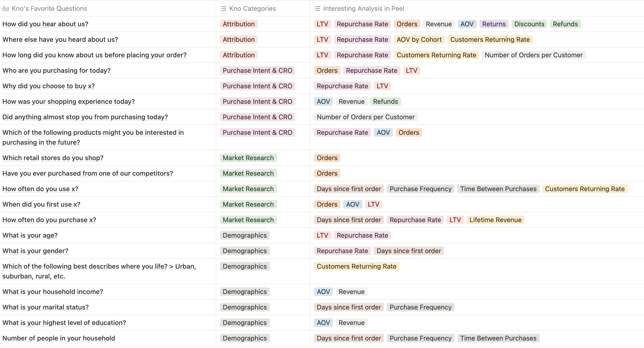Click the 'Aa' title property icon

5,8
